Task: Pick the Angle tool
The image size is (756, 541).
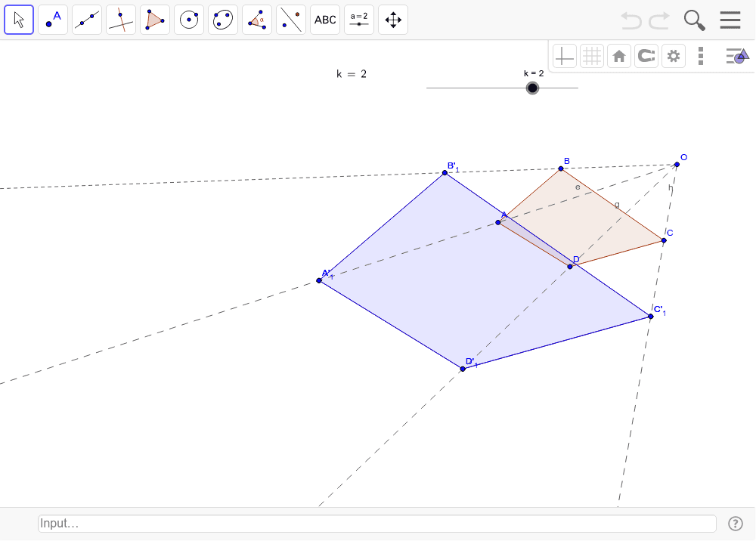Action: [x=257, y=20]
